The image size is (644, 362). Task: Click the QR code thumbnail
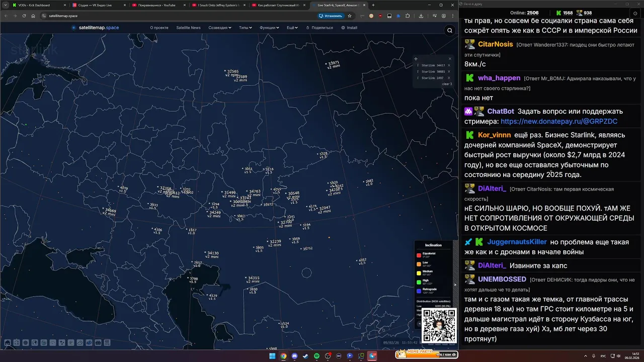tap(439, 327)
